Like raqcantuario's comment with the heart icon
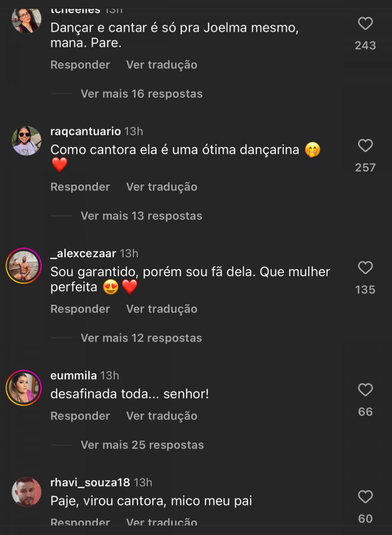Screen dimensions: 392x535 tap(365, 146)
